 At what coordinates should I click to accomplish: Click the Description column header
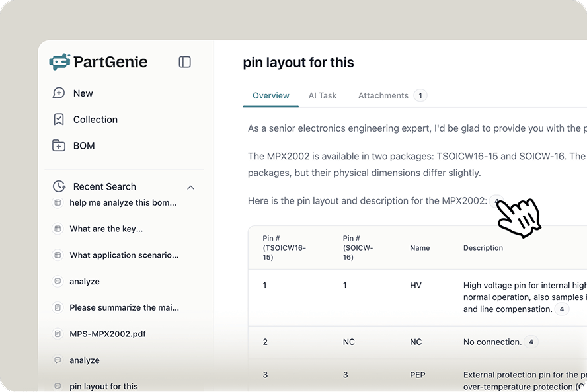[483, 247]
